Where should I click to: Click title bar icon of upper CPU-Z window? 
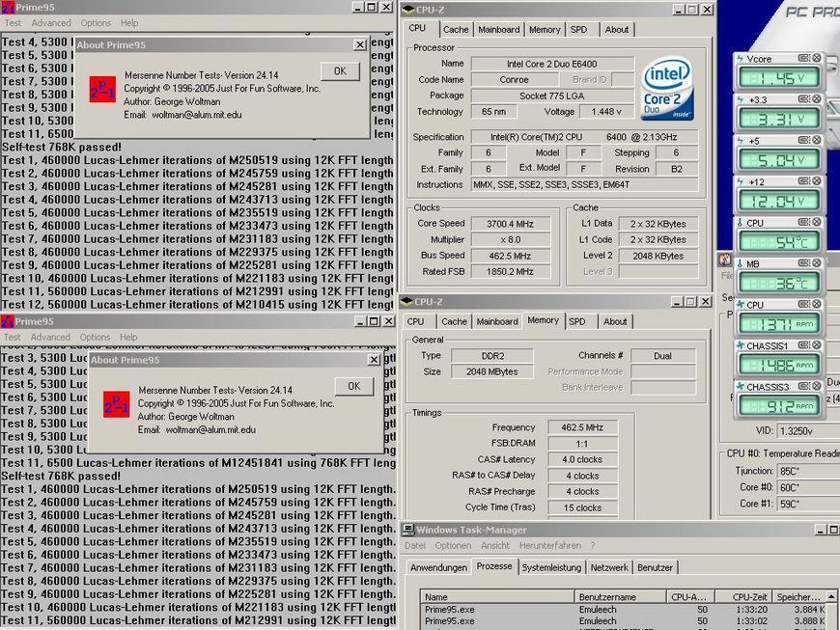[408, 9]
